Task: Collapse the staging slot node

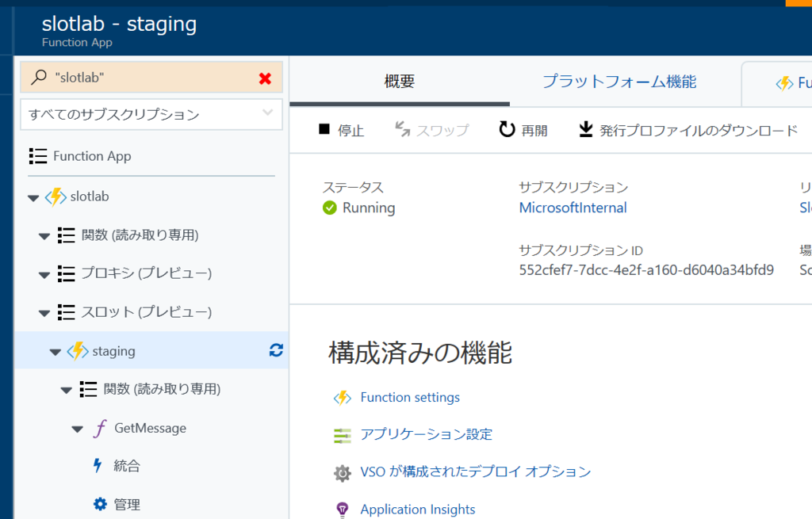Action: coord(56,353)
